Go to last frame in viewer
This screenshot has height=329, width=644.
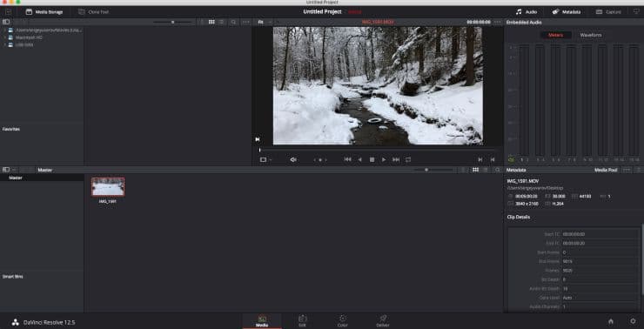click(x=396, y=159)
